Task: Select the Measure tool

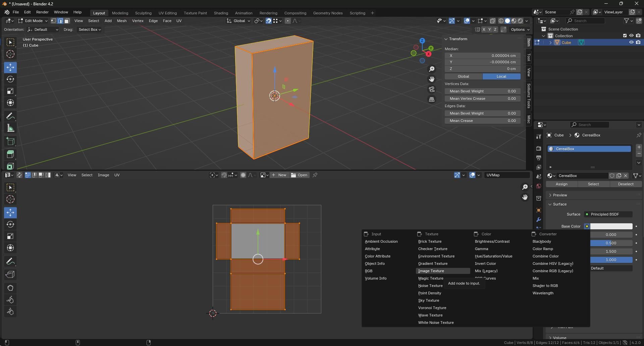Action: 10,128
